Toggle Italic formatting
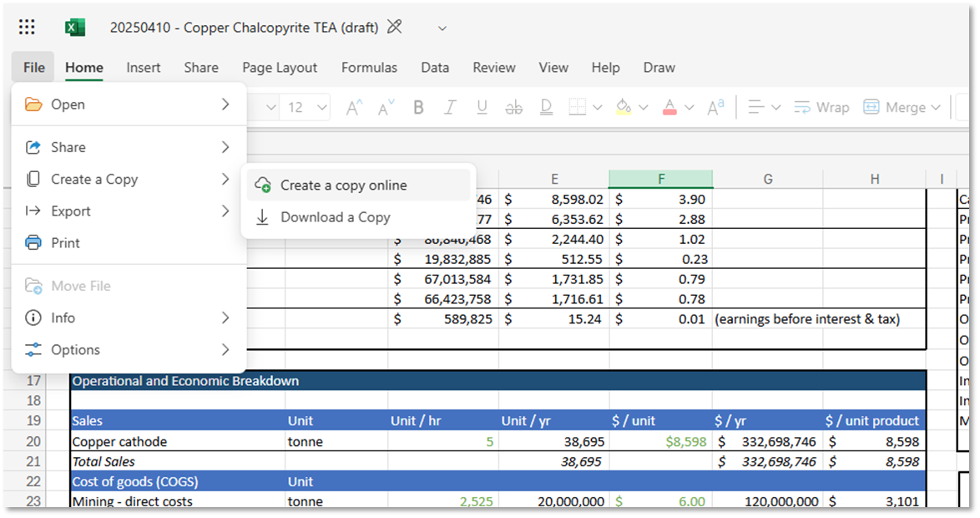Image resolution: width=980 pixels, height=518 pixels. tap(449, 108)
